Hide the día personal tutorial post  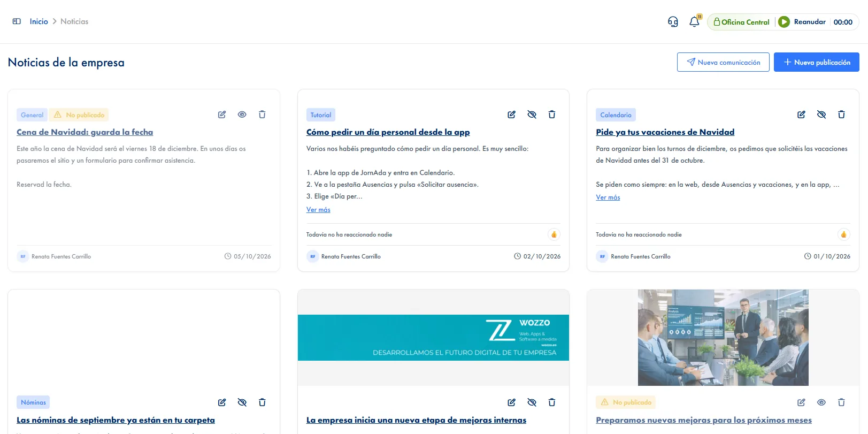click(532, 115)
